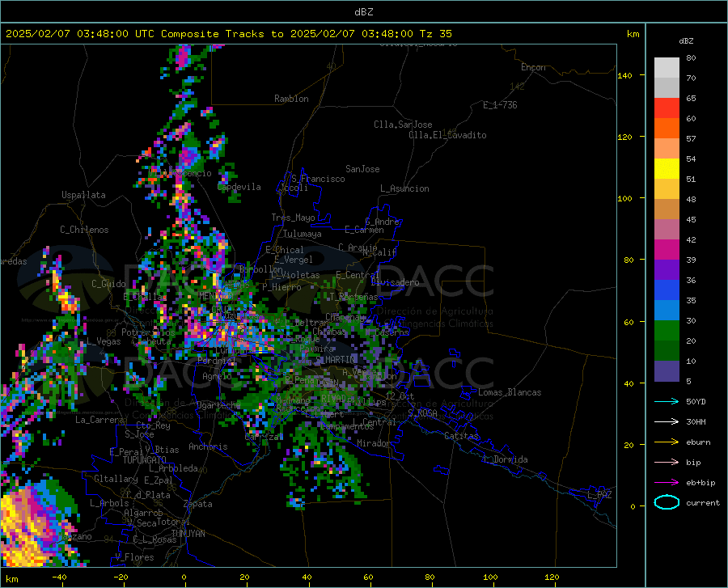Viewport: 728px width, 588px height.
Task: Click the dark green 20 dBZ swatch
Action: pyautogui.click(x=667, y=351)
